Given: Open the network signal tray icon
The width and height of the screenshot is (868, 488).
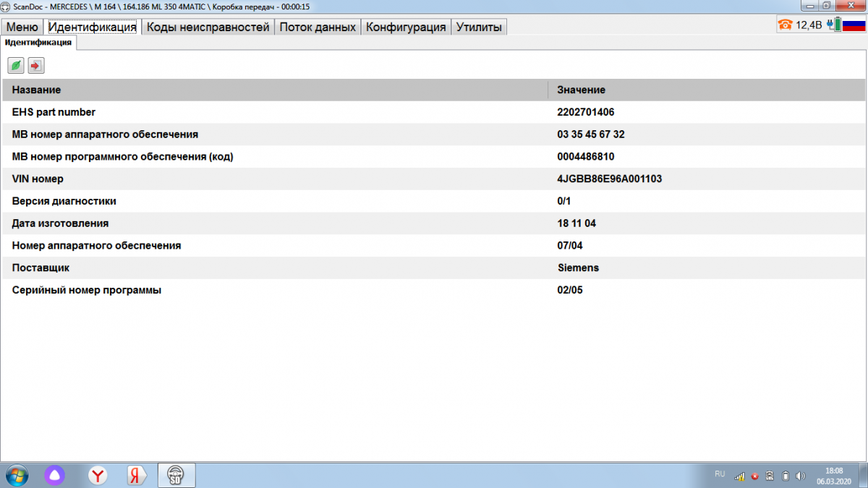Looking at the screenshot, I should (x=740, y=476).
